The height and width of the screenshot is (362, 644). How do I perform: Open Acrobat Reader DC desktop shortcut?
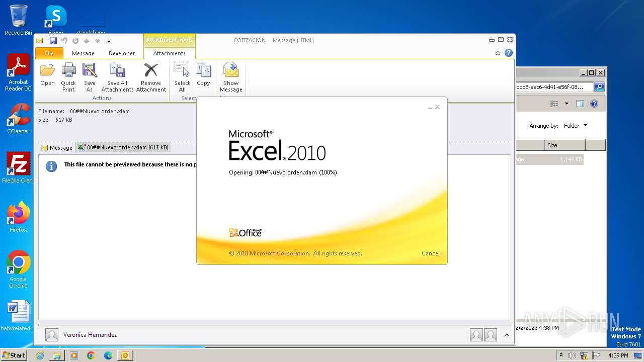19,73
